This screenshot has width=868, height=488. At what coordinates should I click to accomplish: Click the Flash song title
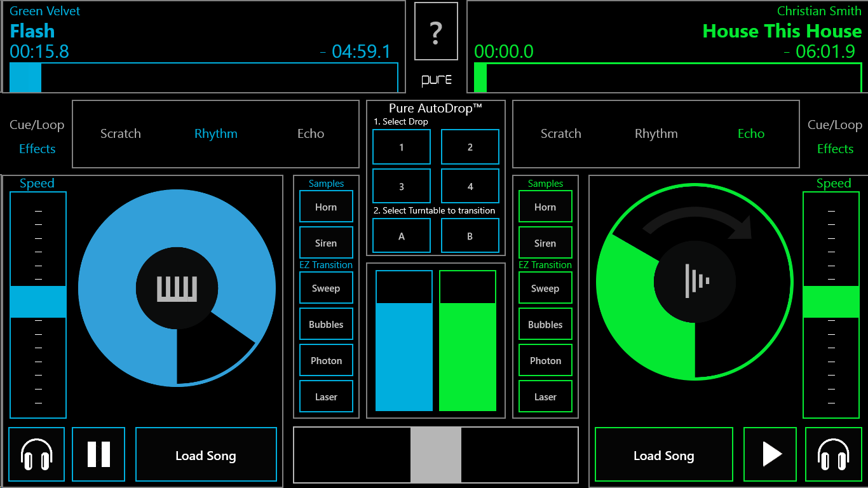(32, 31)
